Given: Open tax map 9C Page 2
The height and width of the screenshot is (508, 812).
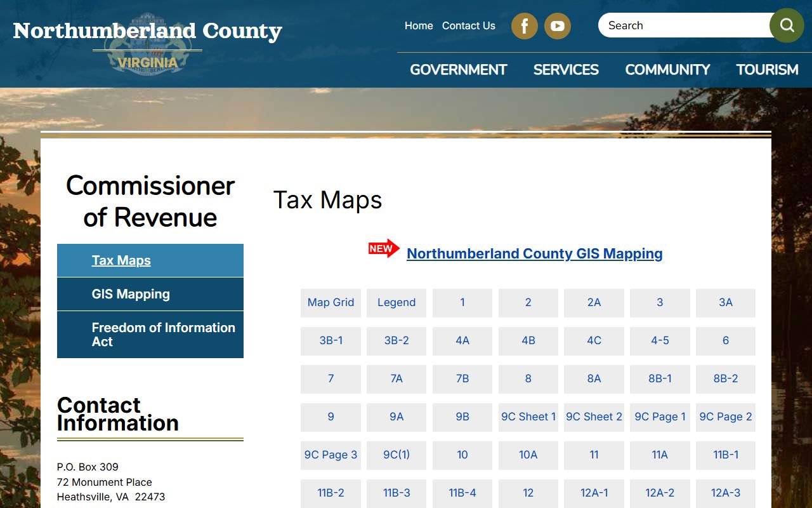Looking at the screenshot, I should 726,417.
